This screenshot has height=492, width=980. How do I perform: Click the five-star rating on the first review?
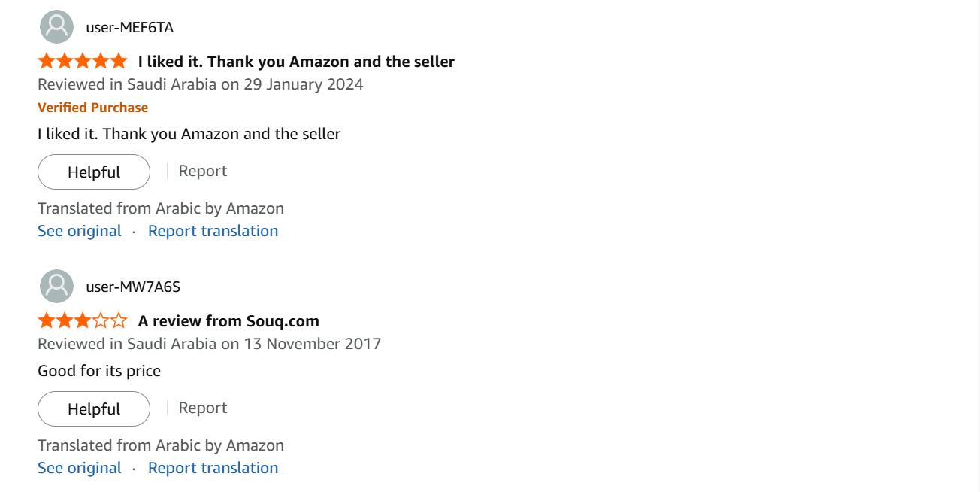pyautogui.click(x=83, y=61)
